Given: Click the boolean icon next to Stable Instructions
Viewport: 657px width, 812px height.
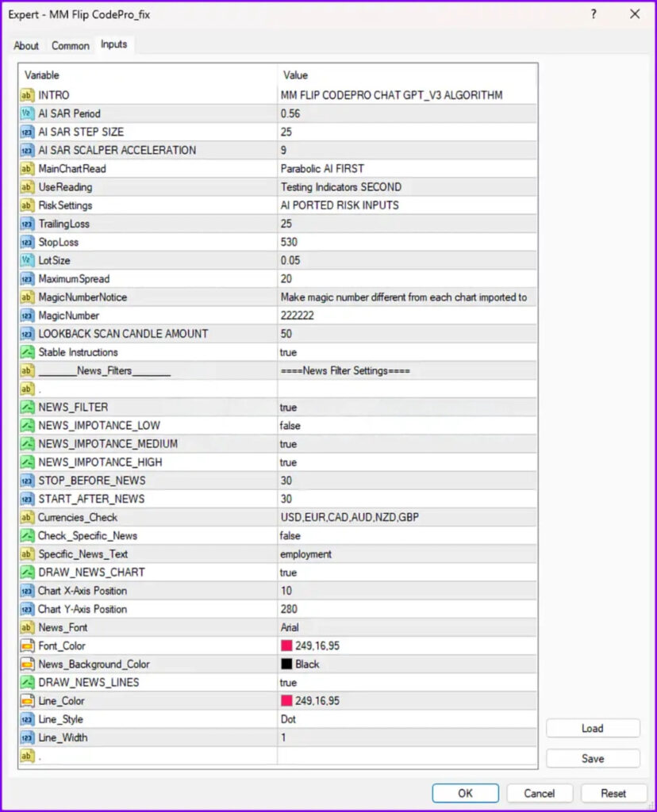Looking at the screenshot, I should click(x=28, y=352).
